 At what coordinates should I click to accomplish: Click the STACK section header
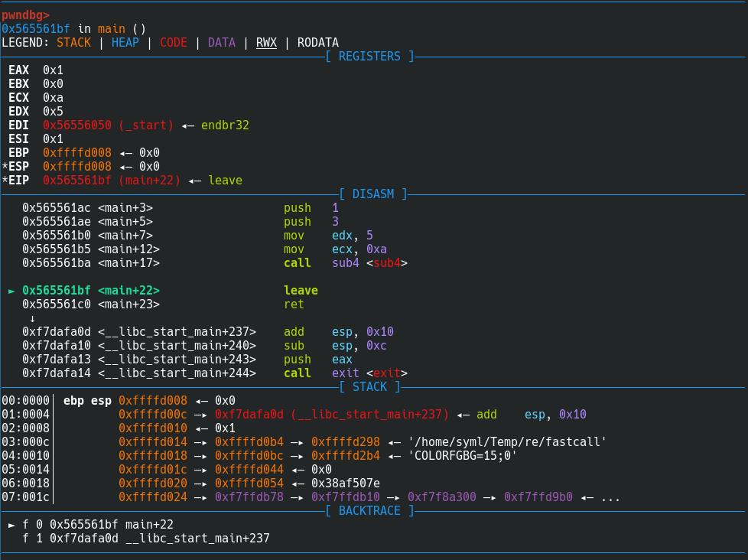pyautogui.click(x=369, y=387)
